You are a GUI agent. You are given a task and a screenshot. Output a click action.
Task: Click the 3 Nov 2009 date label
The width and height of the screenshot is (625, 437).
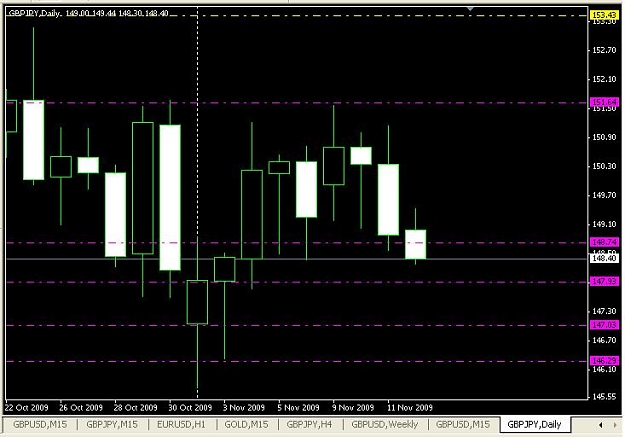(244, 407)
